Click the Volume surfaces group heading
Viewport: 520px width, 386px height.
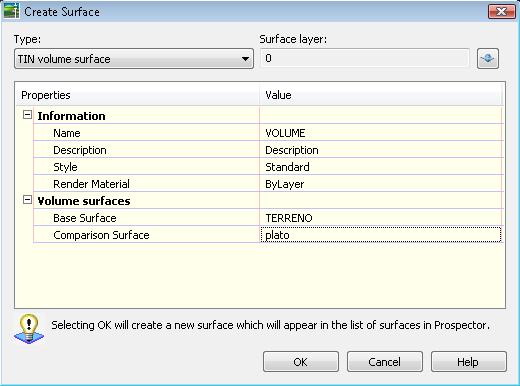84,201
